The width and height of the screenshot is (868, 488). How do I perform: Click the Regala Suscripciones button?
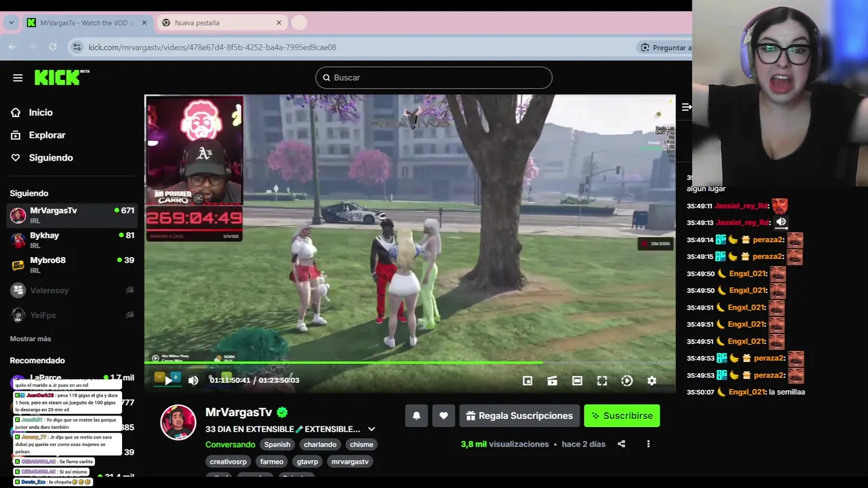519,415
